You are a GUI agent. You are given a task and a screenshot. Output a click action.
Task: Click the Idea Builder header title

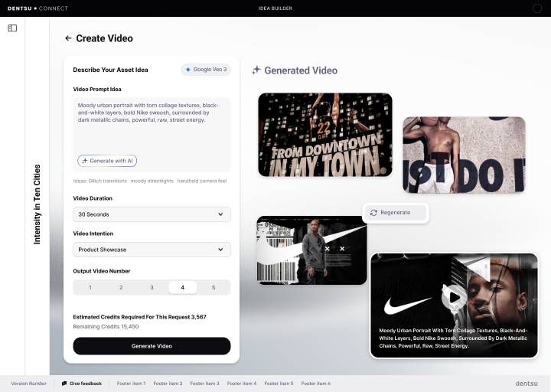pyautogui.click(x=275, y=8)
